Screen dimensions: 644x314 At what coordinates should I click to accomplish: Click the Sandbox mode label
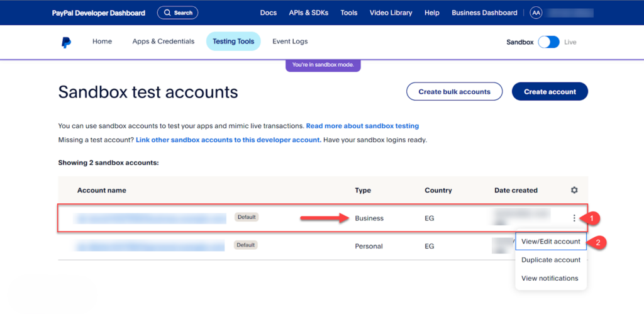click(519, 42)
